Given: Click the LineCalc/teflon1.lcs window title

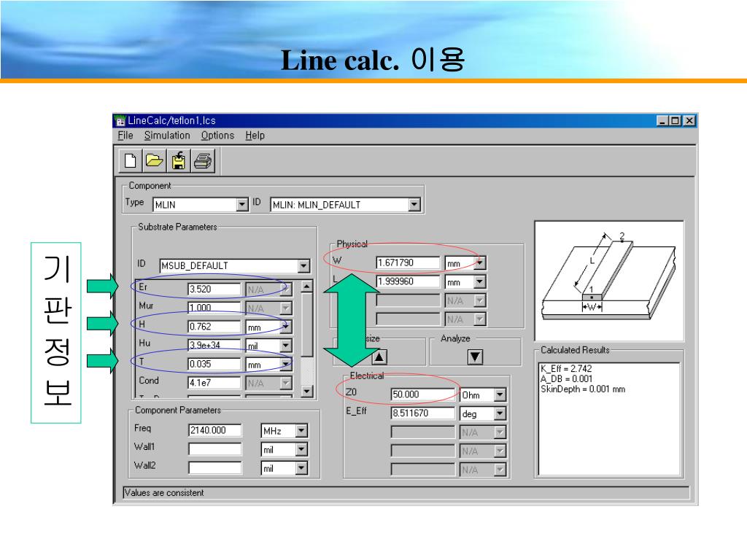Looking at the screenshot, I should (171, 121).
